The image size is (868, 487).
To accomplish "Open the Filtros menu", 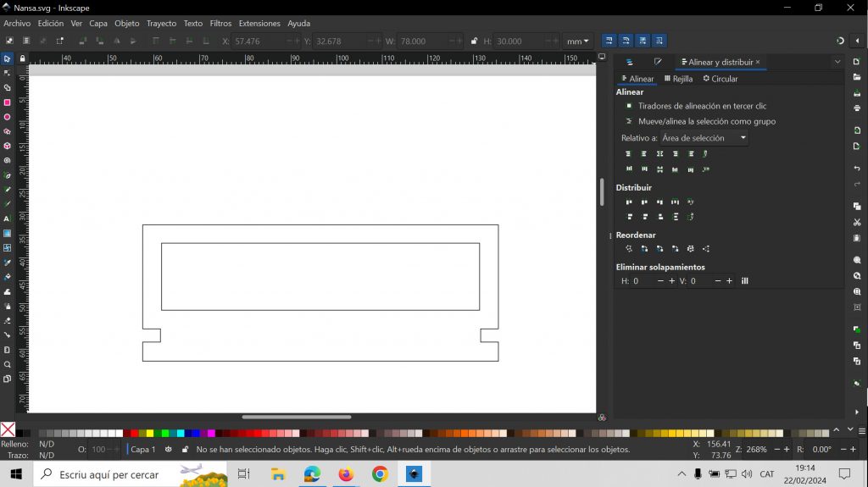I will [220, 24].
